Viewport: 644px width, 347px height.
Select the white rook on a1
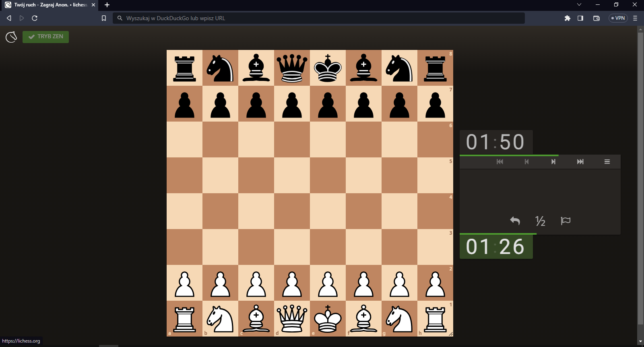[x=184, y=318]
